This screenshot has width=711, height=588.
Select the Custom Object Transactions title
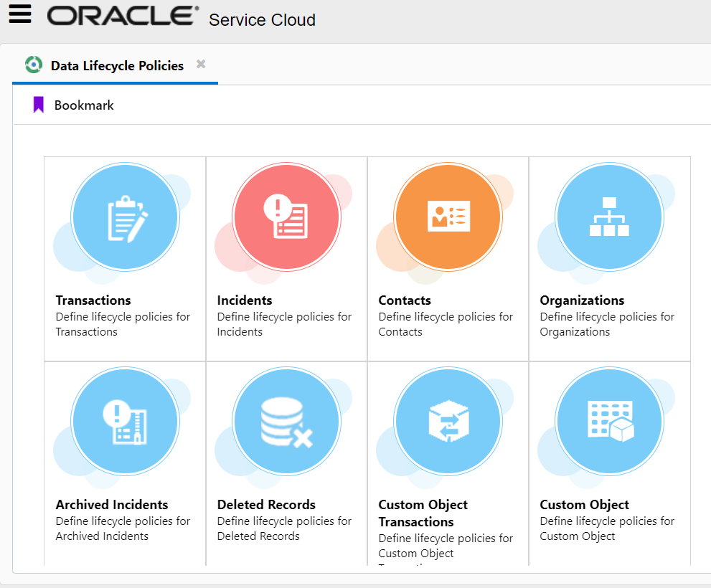[x=423, y=513]
